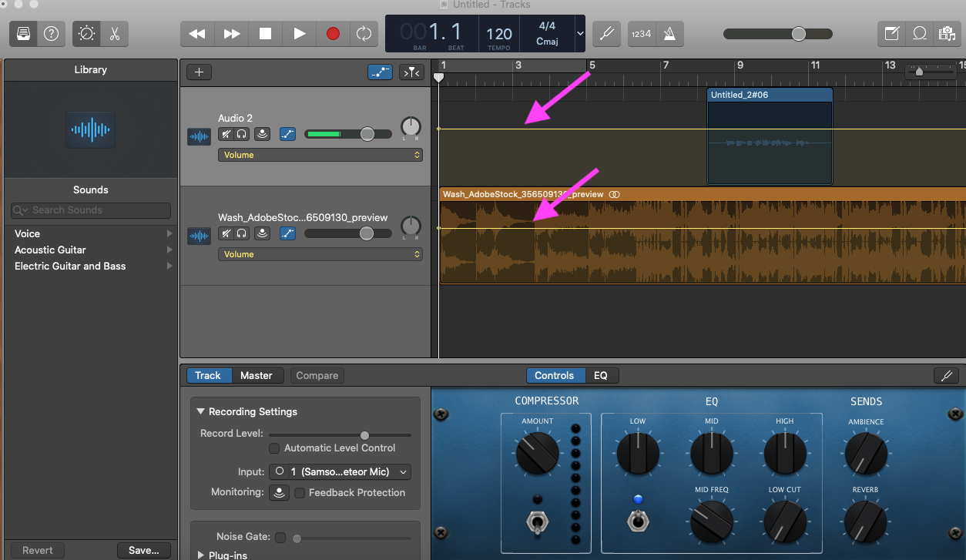Image resolution: width=966 pixels, height=560 pixels.
Task: Click the Save... button in Library
Action: 144,550
